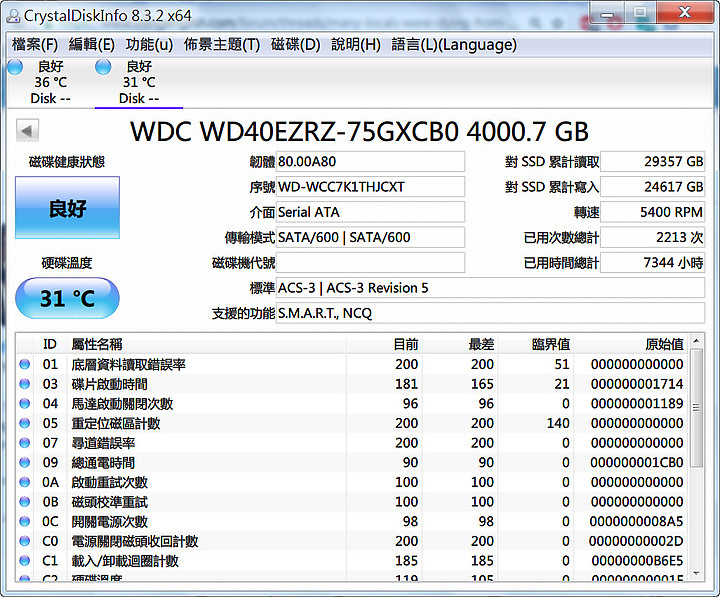
Task: Click the blue 良好 health status button
Action: [68, 208]
